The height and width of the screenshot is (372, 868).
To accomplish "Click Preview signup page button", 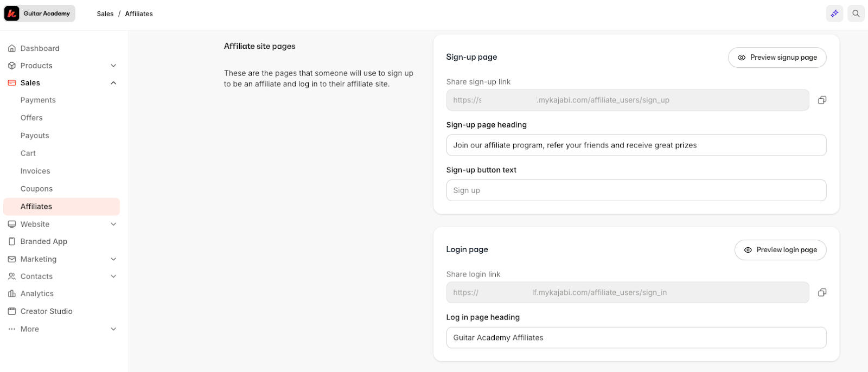I will pyautogui.click(x=777, y=57).
